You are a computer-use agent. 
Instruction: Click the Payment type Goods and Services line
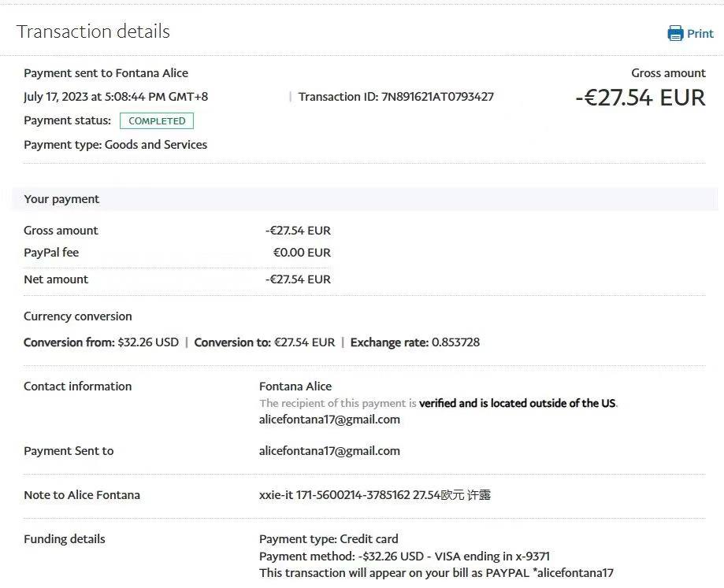coord(116,145)
